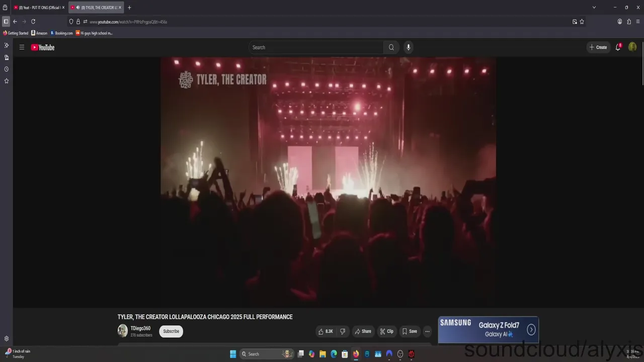This screenshot has width=644, height=362.
Task: Share the video
Action: (363, 331)
